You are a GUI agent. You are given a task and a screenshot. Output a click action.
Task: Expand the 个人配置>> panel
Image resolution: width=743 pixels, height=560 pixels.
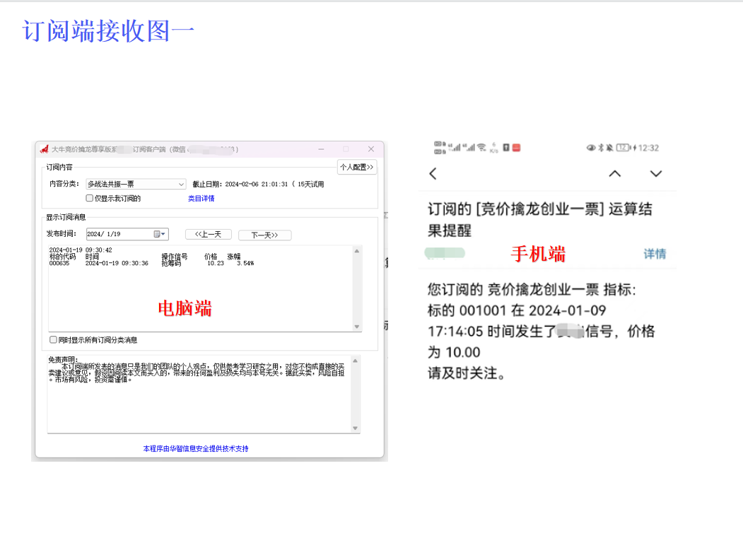(357, 168)
